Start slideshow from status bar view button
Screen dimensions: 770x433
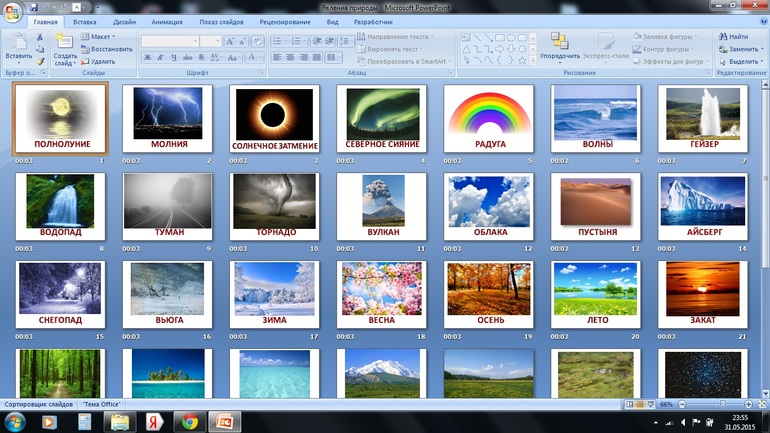[648, 403]
